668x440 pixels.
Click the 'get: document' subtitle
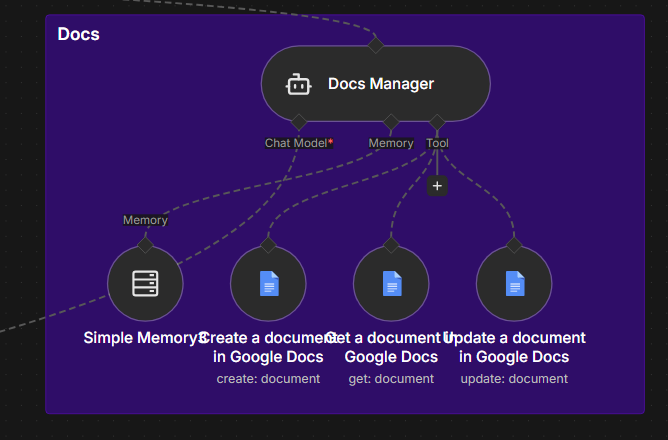click(x=391, y=379)
